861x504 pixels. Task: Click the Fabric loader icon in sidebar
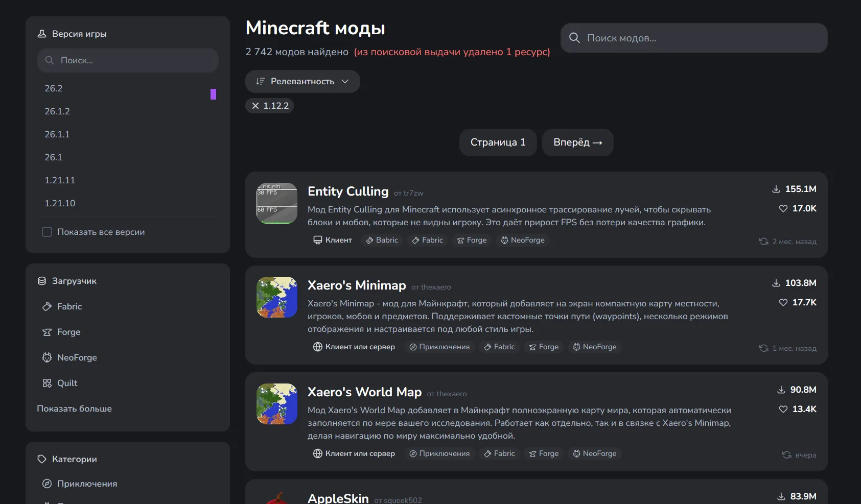pyautogui.click(x=47, y=306)
